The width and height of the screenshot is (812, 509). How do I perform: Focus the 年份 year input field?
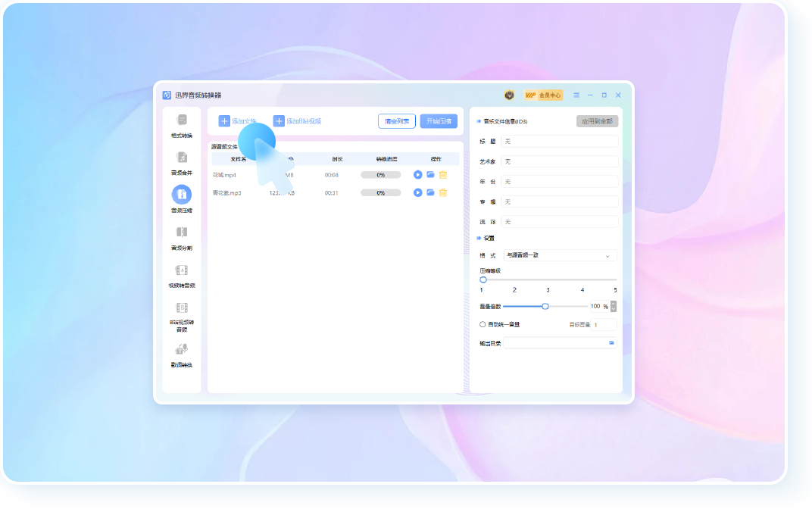[560, 182]
